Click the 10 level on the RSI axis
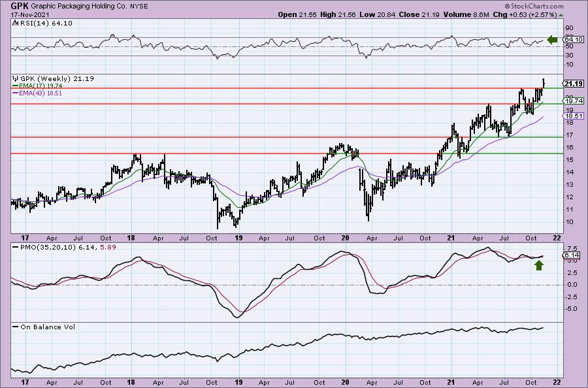The width and height of the screenshot is (588, 388). click(569, 65)
